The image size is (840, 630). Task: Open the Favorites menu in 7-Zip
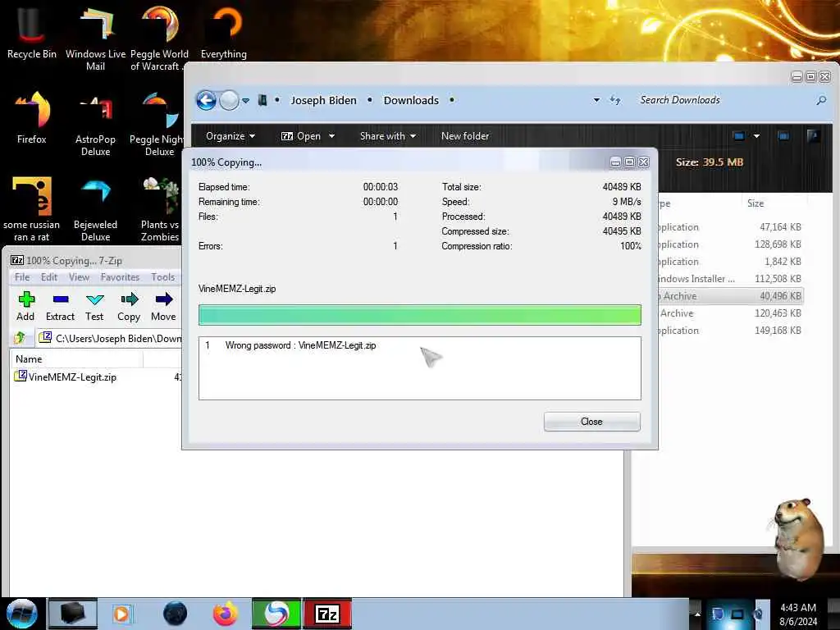point(120,277)
